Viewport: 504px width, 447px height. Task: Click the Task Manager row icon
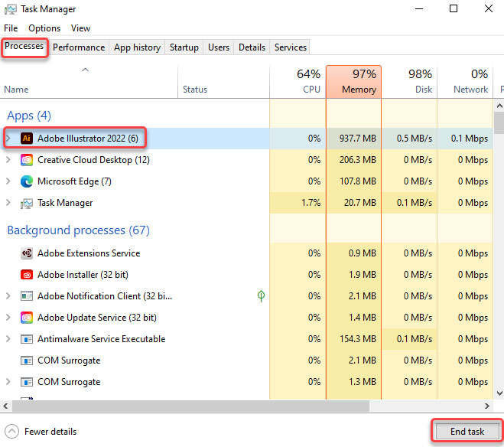point(27,204)
